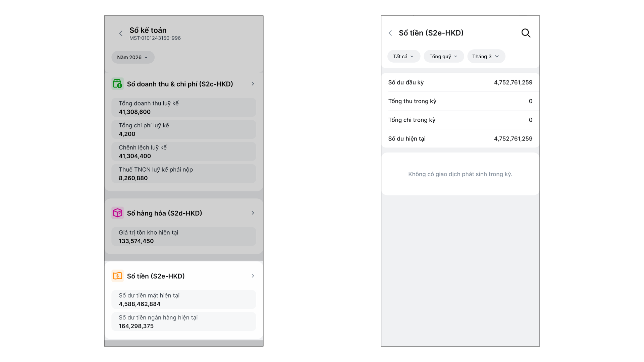Click the pink goods box ledger icon
The height and width of the screenshot is (362, 644).
point(117,213)
